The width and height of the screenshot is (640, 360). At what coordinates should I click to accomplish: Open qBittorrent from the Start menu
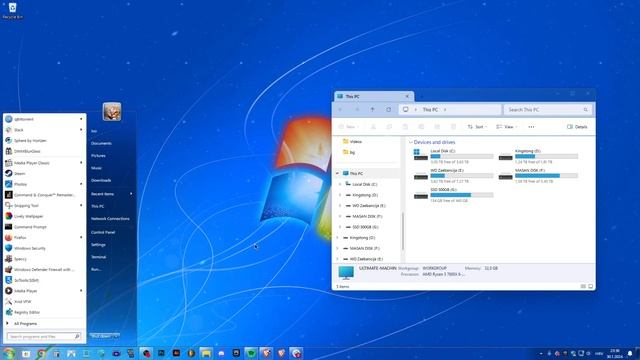44,119
